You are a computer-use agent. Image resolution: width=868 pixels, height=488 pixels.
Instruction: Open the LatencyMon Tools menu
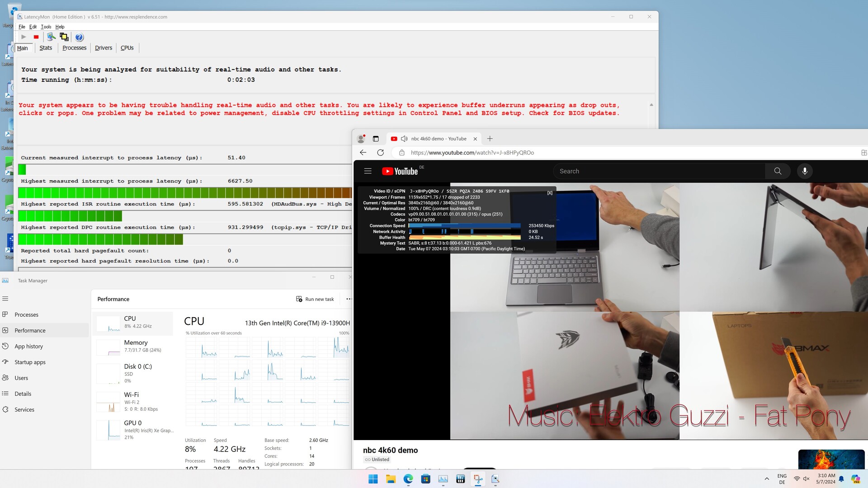click(46, 27)
